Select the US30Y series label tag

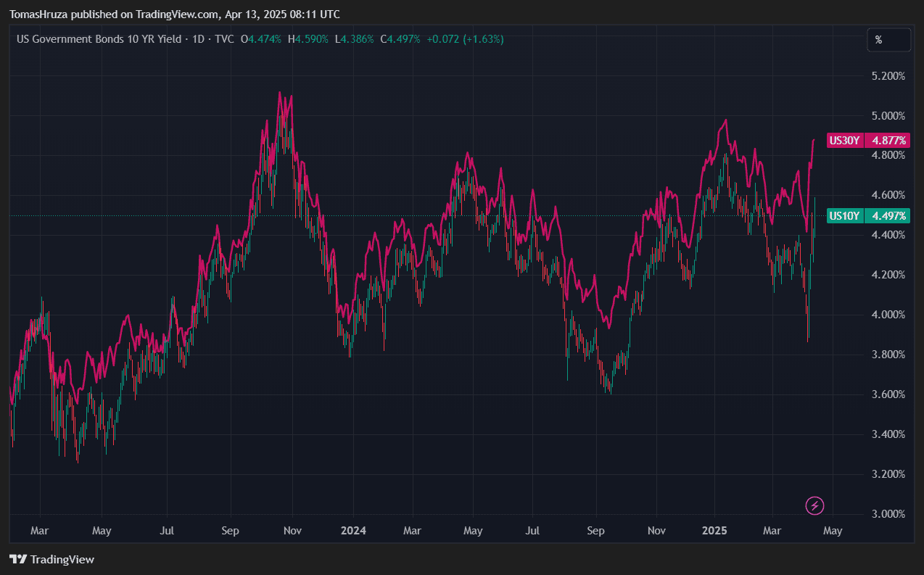pyautogui.click(x=844, y=141)
